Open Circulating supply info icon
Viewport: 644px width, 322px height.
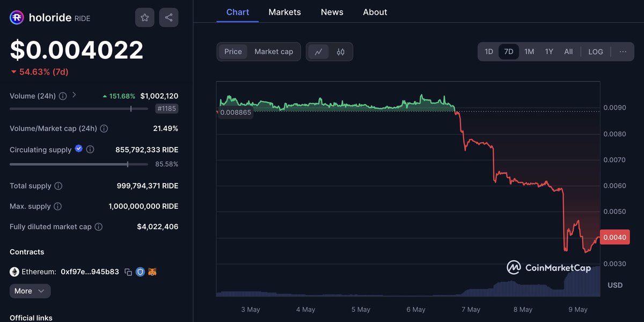click(x=90, y=150)
